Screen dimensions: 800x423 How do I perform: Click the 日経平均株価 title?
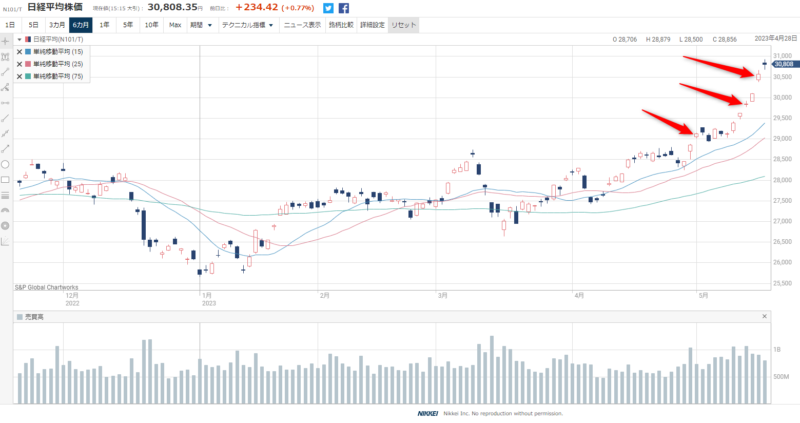[x=55, y=7]
